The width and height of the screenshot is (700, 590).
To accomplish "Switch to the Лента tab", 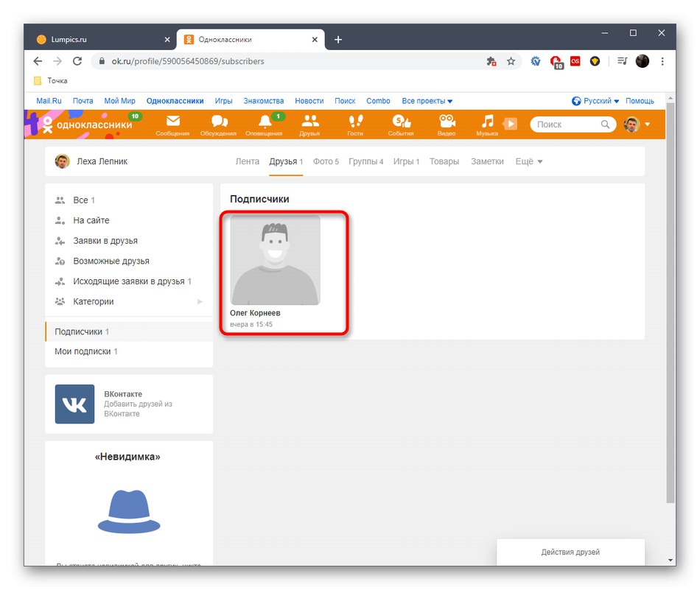I will (247, 161).
